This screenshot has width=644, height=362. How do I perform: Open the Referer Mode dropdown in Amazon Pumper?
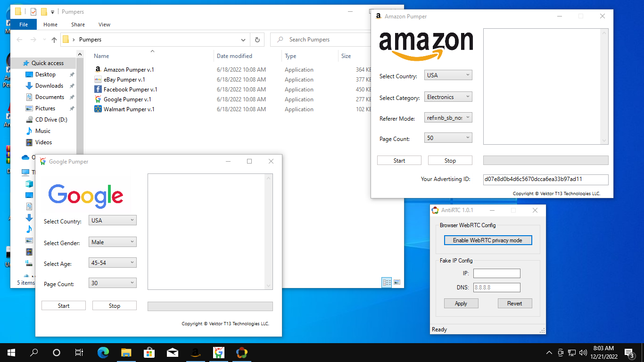click(448, 118)
